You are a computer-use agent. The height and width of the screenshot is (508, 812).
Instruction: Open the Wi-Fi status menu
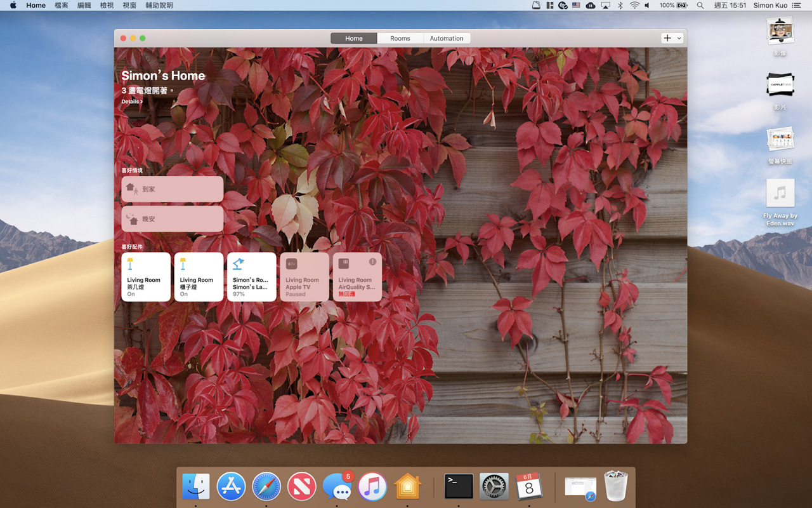634,5
